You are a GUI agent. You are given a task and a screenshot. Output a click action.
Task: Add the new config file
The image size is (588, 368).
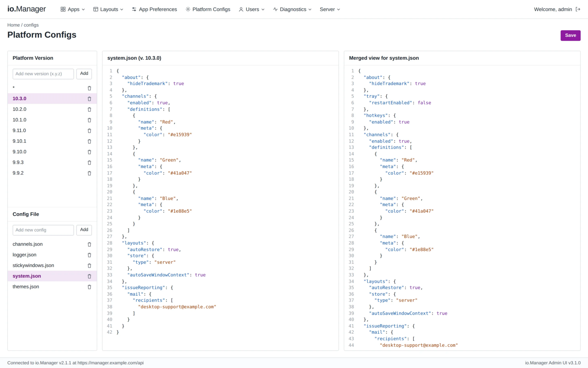(84, 230)
